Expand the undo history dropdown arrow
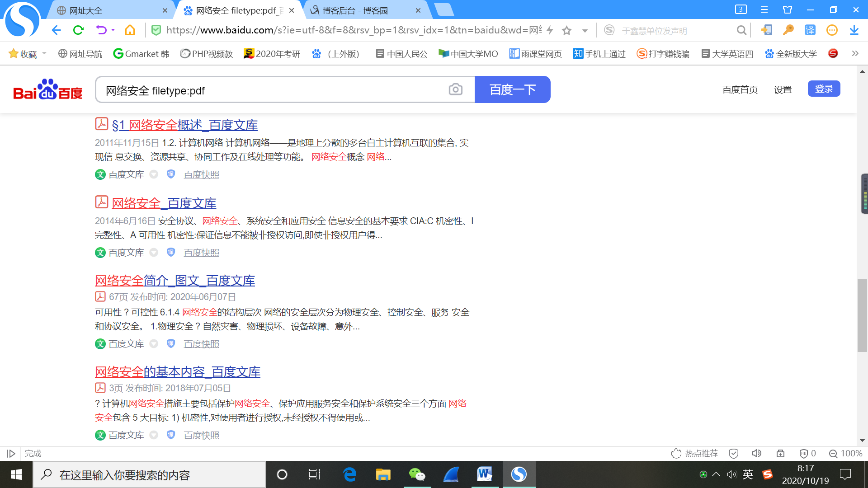868x488 pixels. pyautogui.click(x=113, y=30)
